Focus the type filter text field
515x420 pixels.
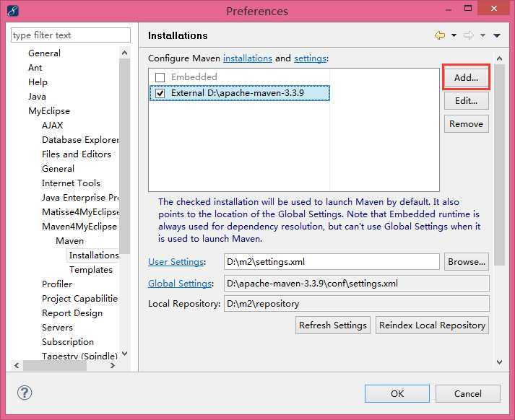71,35
